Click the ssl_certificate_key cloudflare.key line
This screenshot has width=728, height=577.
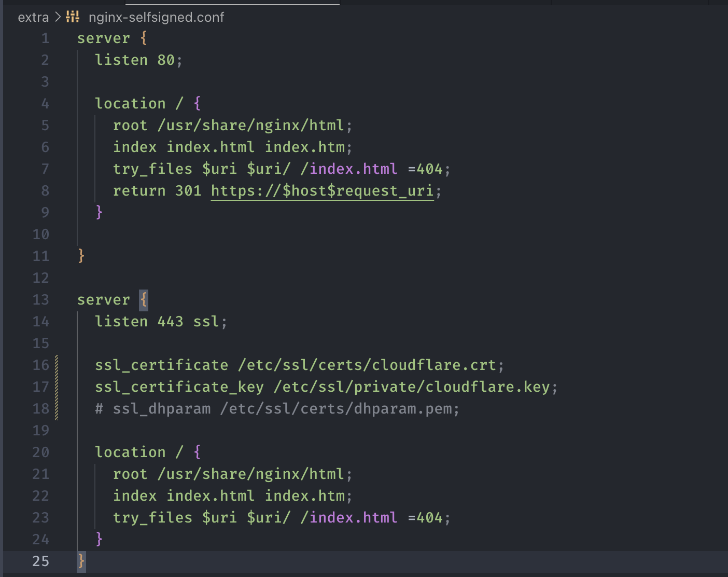click(x=327, y=387)
